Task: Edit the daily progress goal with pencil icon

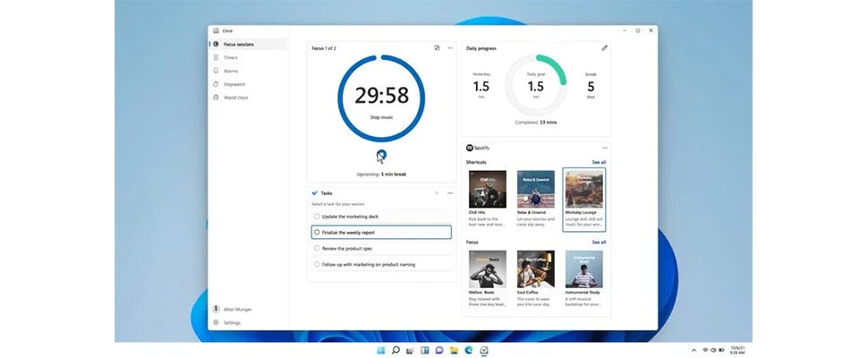Action: pyautogui.click(x=605, y=48)
